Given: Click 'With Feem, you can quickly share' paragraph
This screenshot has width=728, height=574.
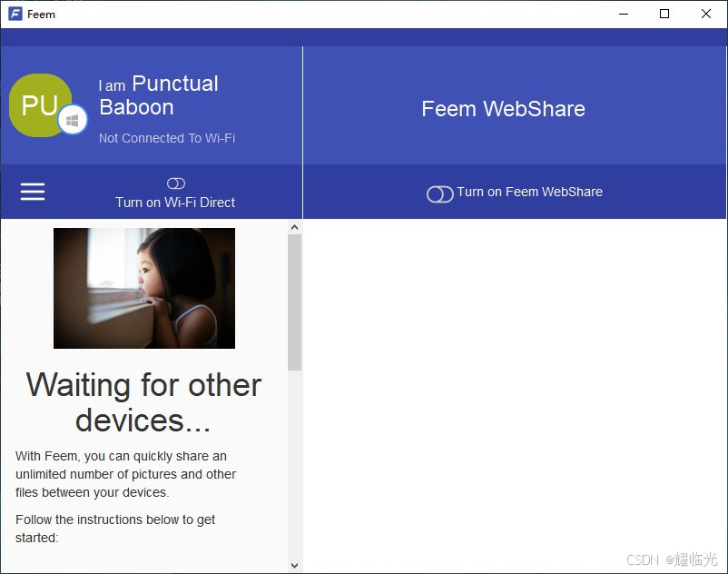Looking at the screenshot, I should pyautogui.click(x=126, y=474).
